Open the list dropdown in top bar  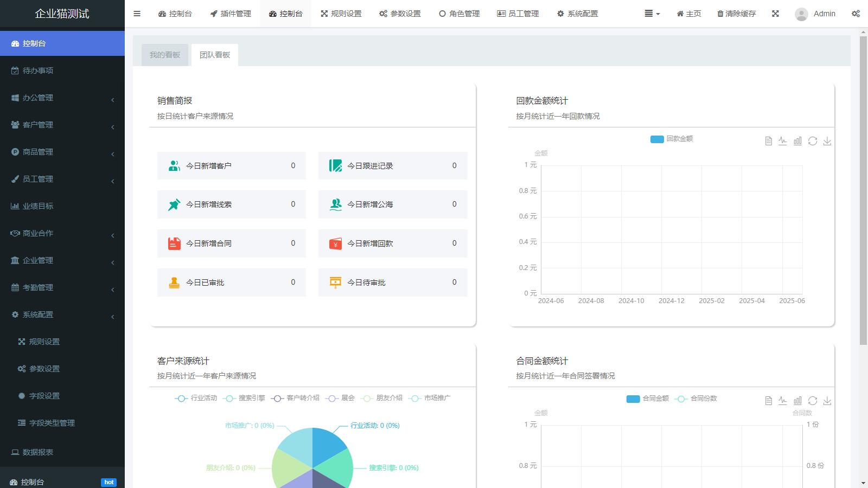[652, 14]
